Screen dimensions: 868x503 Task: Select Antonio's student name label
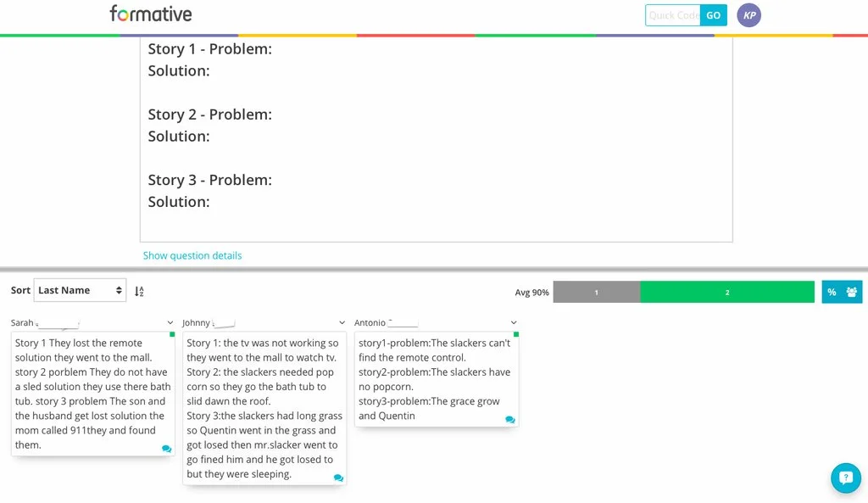370,322
